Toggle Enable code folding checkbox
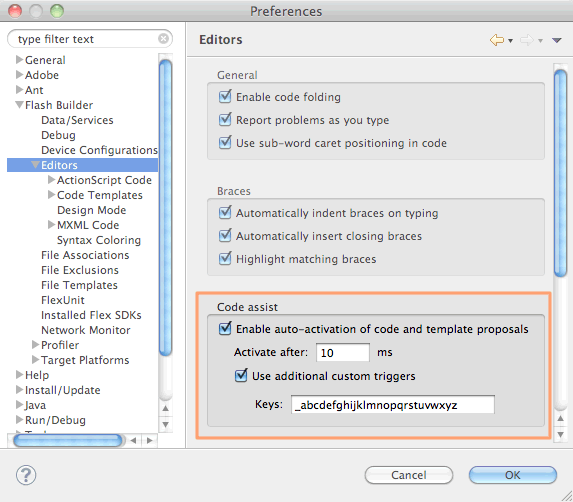This screenshot has width=573, height=502. (225, 97)
